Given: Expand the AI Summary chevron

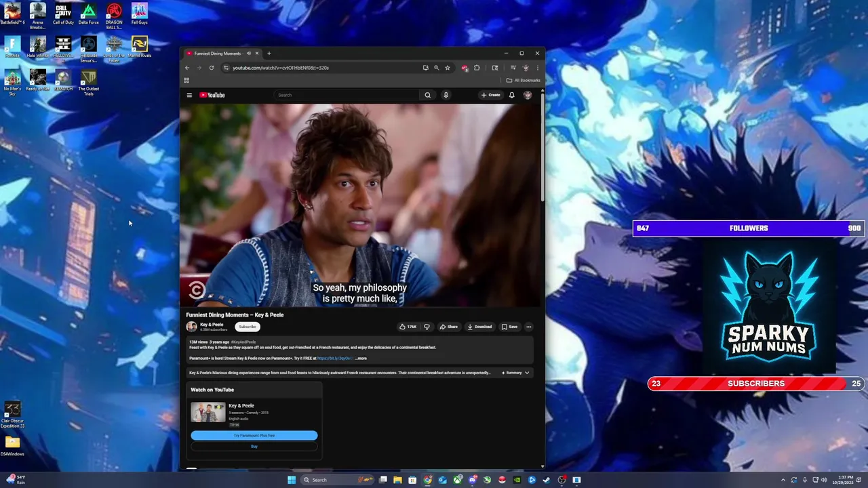Looking at the screenshot, I should [527, 373].
